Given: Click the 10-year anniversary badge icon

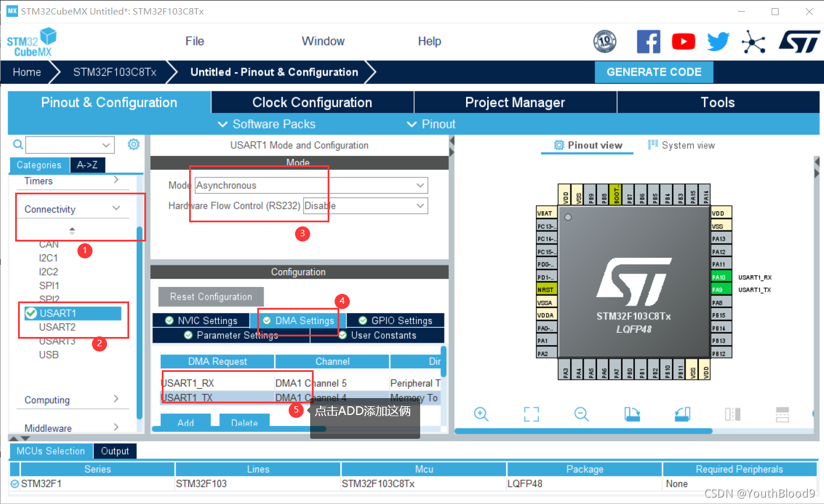Looking at the screenshot, I should [605, 42].
